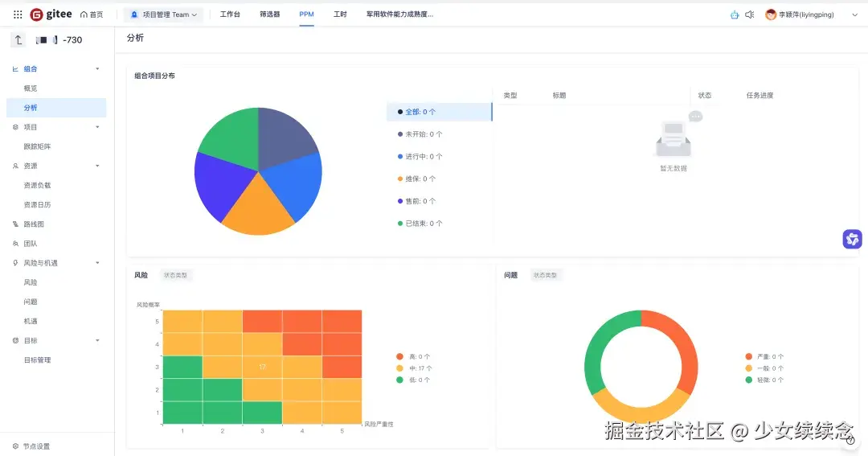The image size is (868, 456).
Task: Click the up-arrow back button above the sidebar
Action: pos(18,40)
